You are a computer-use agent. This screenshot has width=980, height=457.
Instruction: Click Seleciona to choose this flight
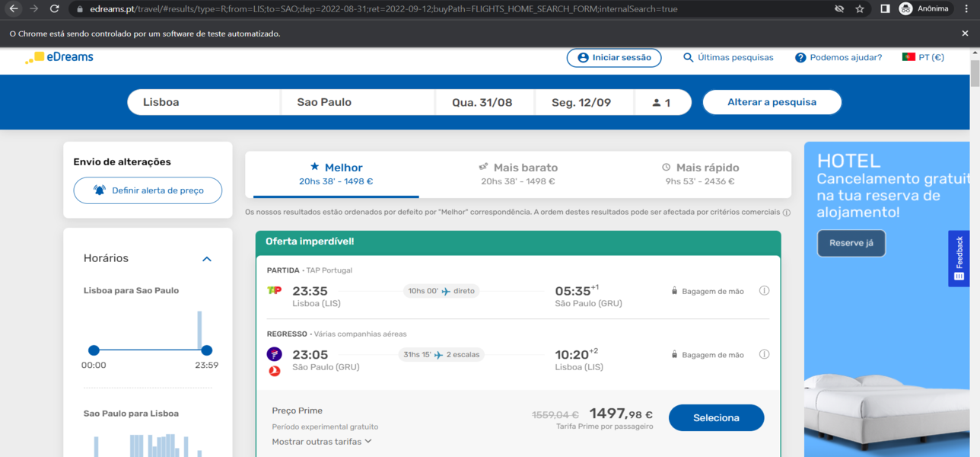716,417
